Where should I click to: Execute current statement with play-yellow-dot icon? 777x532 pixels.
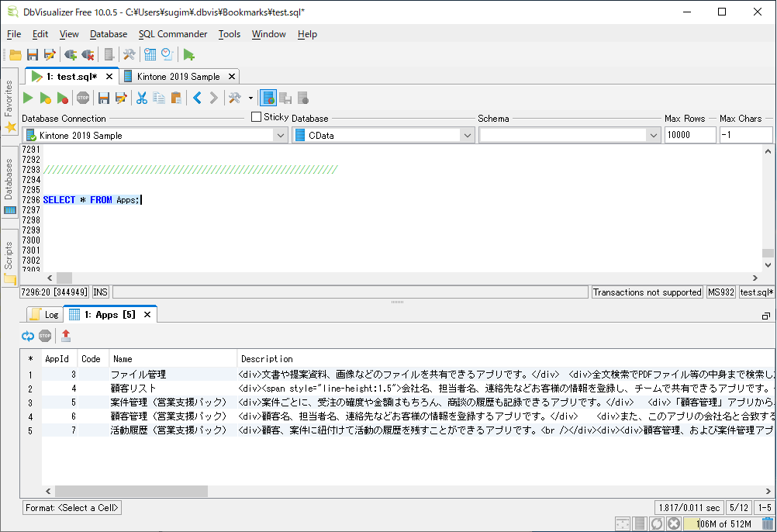tap(46, 98)
